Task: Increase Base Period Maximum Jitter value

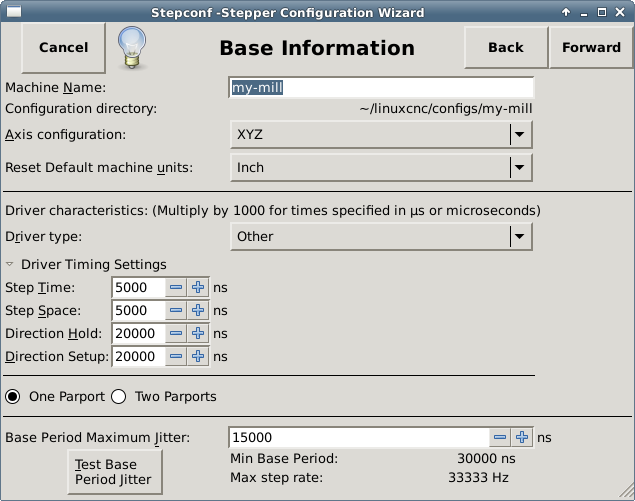Action: 522,437
